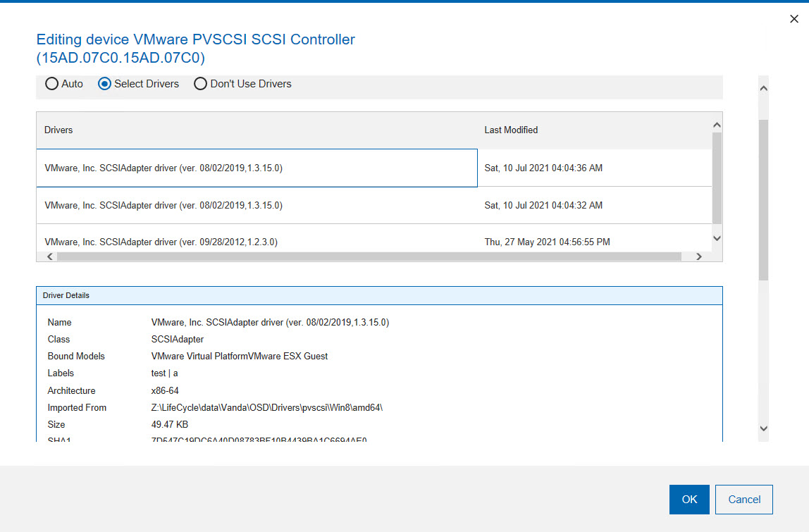This screenshot has height=532, width=809.
Task: Click the Cancel button
Action: click(x=744, y=500)
